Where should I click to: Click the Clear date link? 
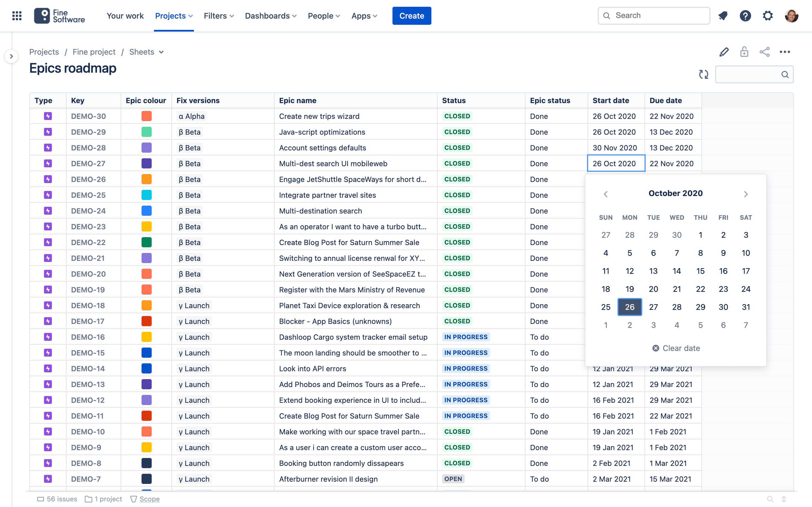[x=676, y=348]
